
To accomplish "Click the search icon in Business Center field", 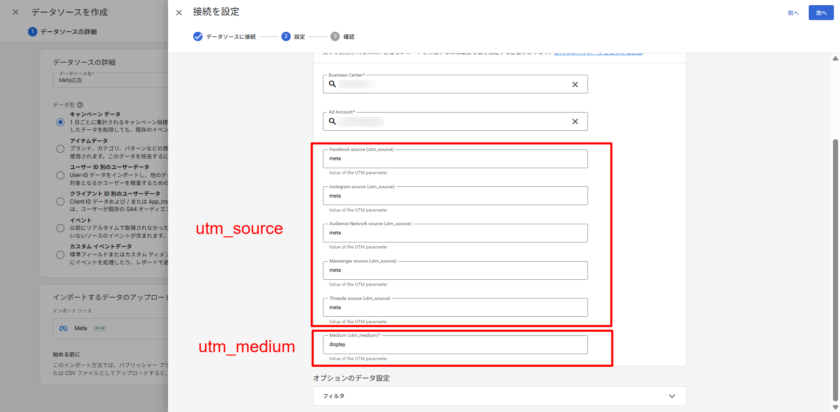I will 329,85.
